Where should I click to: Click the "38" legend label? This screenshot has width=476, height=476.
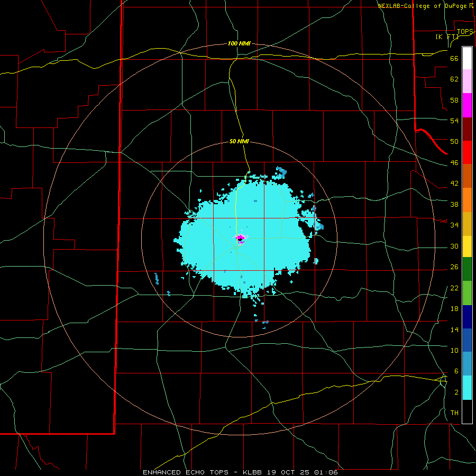point(454,204)
